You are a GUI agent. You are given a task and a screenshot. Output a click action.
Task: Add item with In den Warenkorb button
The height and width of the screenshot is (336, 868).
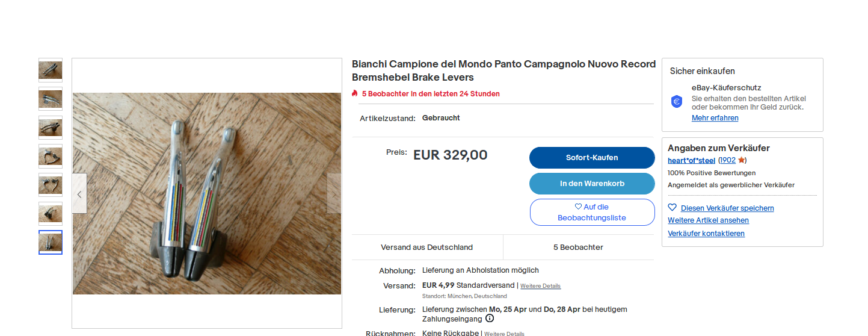coord(592,184)
